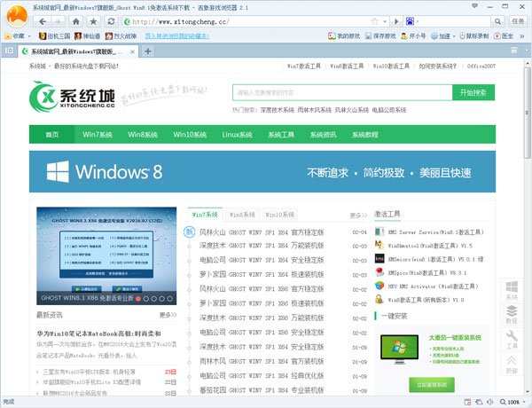Click the lock icon for Win8激活工具
This screenshot has width=532, height=408.
pyautogui.click(x=379, y=300)
